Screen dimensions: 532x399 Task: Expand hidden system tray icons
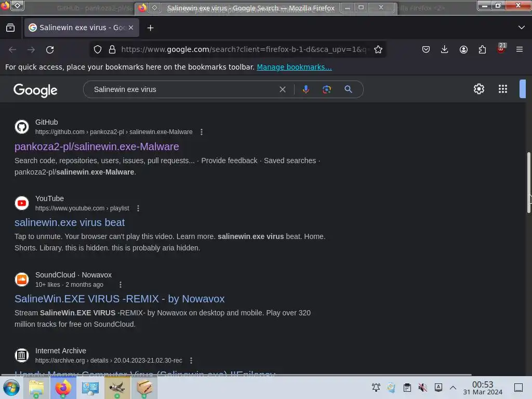point(453,388)
